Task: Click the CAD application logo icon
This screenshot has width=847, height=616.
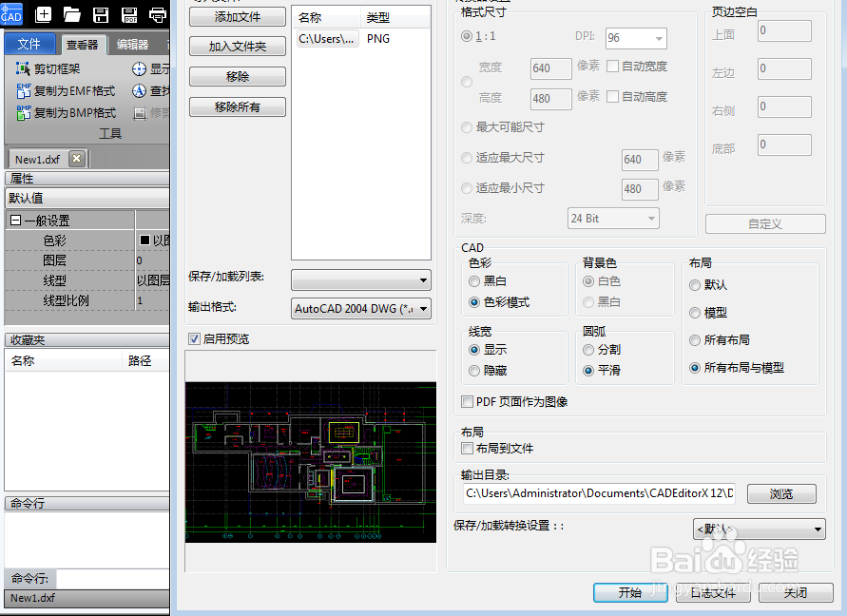Action: 11,15
